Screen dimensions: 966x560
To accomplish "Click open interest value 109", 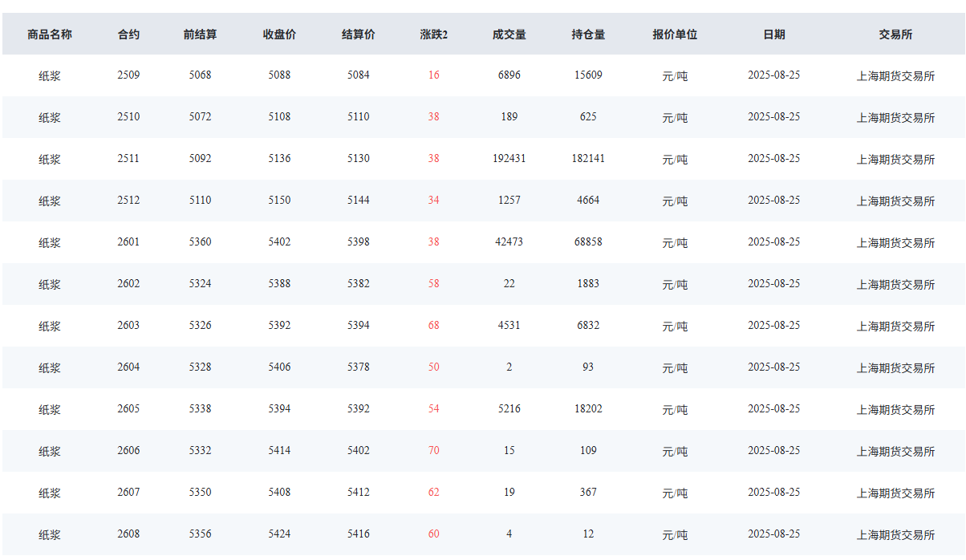I will 588,451.
